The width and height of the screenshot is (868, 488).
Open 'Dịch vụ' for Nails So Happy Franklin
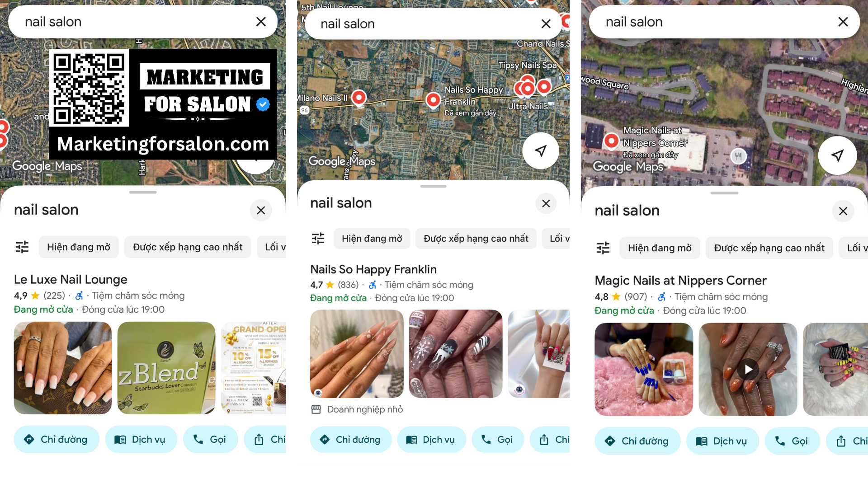pyautogui.click(x=431, y=440)
